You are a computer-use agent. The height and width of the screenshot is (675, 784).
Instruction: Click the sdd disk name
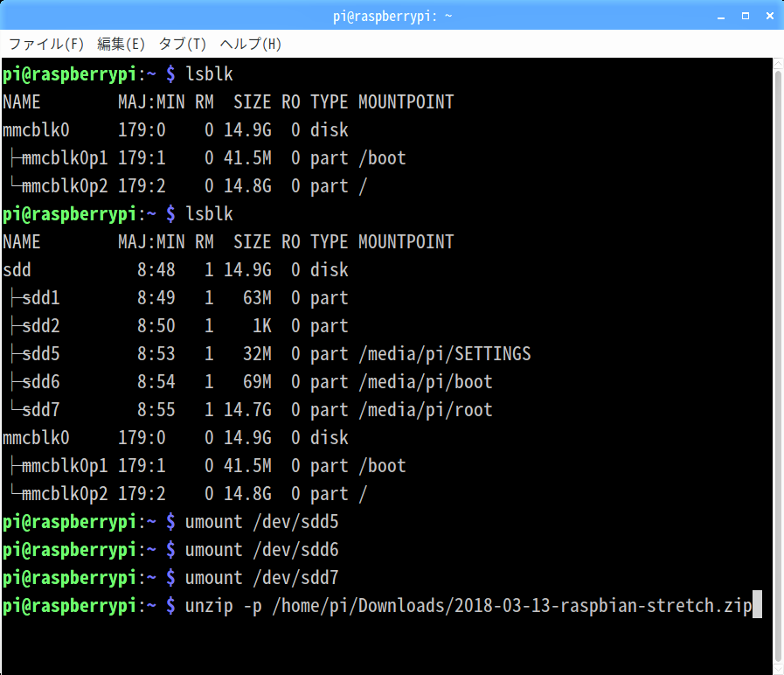[17, 269]
